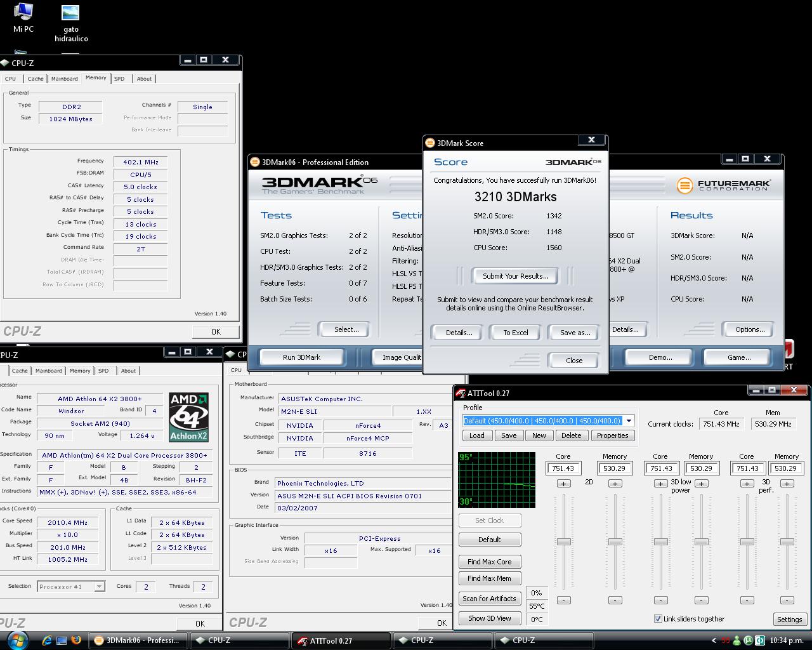
Task: Click Show 3D View button
Action: pos(489,618)
